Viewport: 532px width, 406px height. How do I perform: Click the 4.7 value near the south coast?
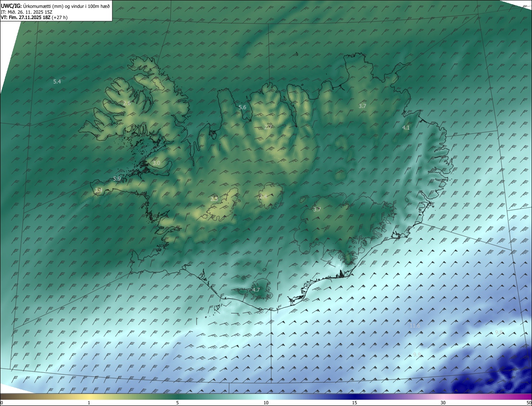coord(256,290)
